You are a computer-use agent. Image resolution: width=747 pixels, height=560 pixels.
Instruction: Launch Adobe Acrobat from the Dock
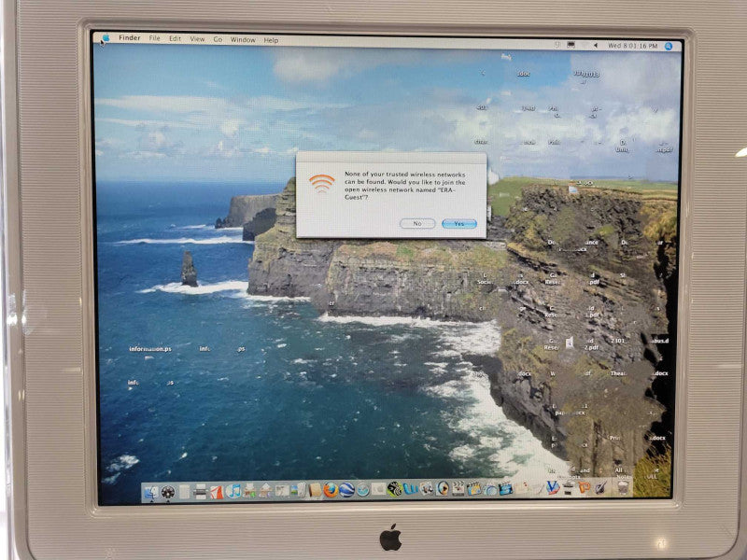pos(217,492)
